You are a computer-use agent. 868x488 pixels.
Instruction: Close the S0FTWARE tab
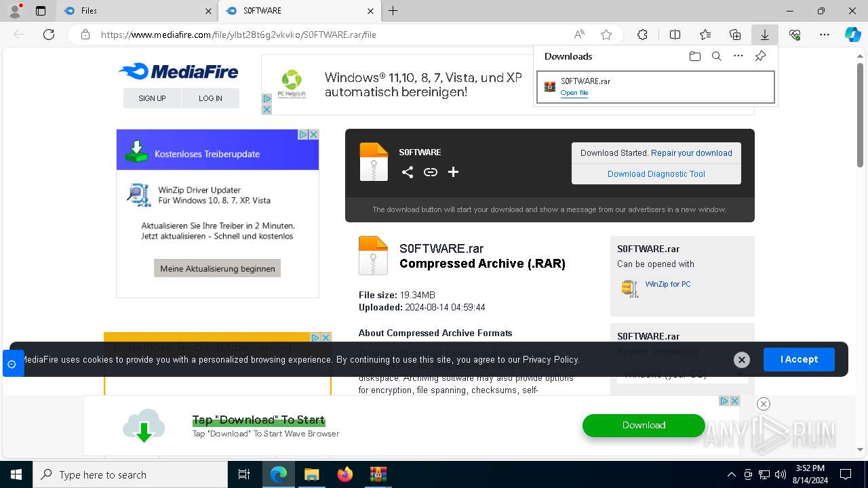[x=371, y=11]
